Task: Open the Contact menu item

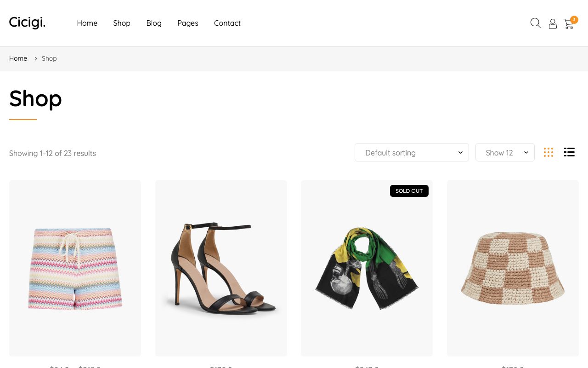Action: tap(227, 23)
